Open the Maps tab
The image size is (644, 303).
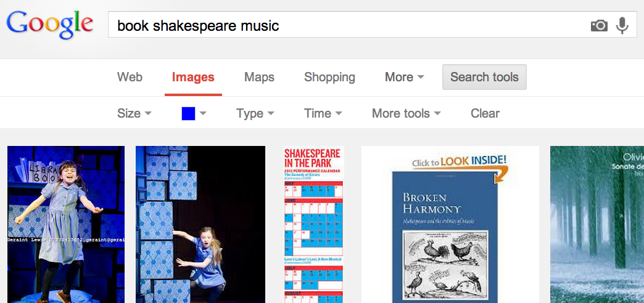point(259,77)
